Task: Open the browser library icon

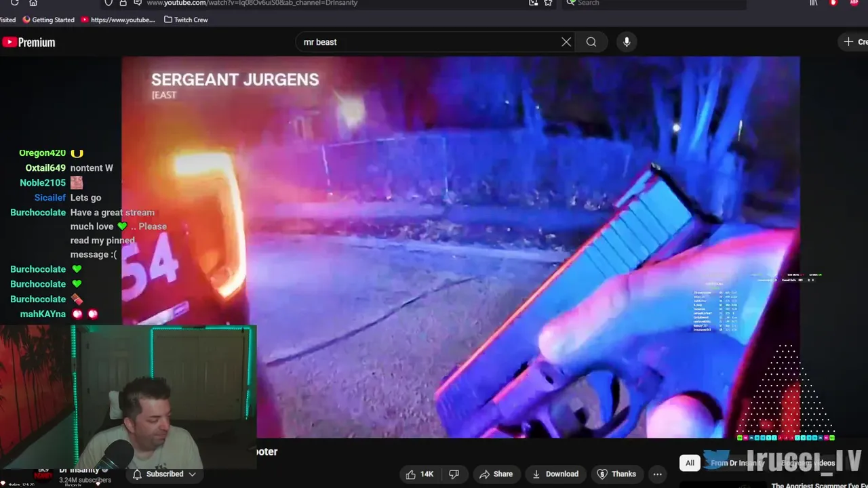Action: (813, 3)
